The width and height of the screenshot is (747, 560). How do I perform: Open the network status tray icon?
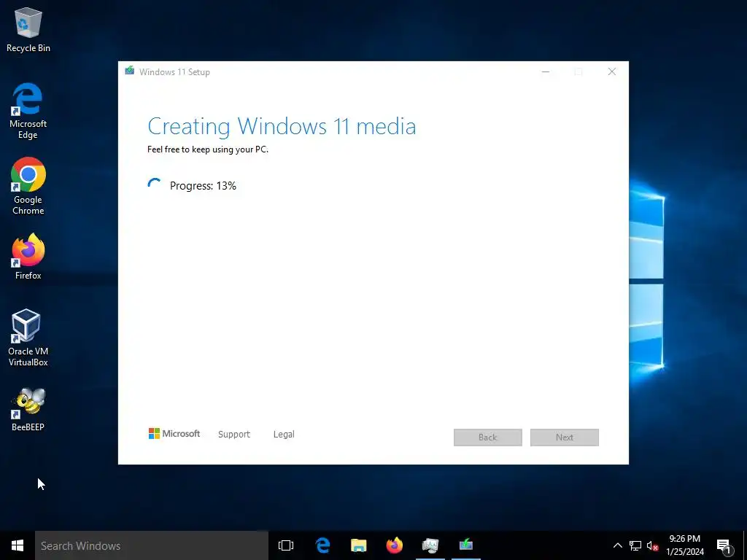(x=635, y=545)
